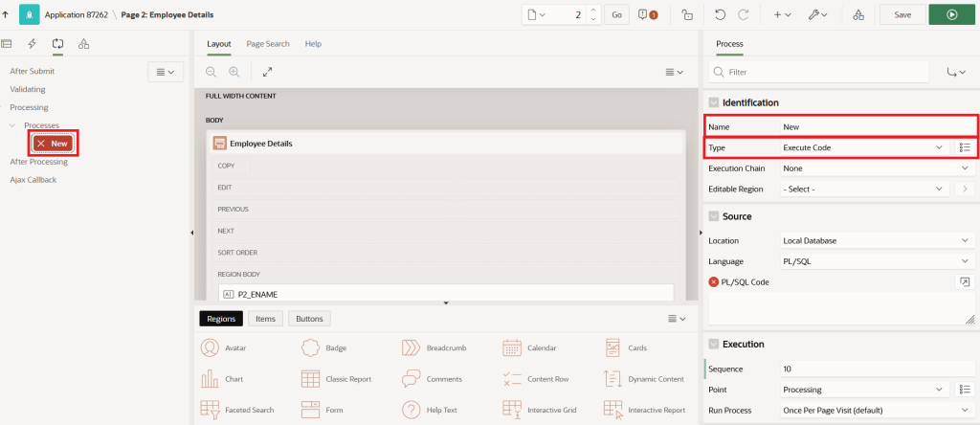Open the Execution Chain dropdown
The width and height of the screenshot is (980, 425).
[877, 168]
